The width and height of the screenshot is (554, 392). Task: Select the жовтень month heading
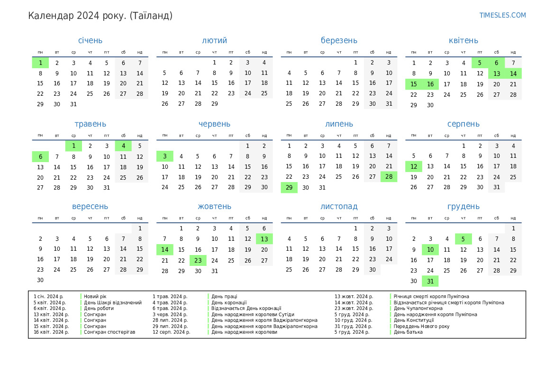coord(214,207)
